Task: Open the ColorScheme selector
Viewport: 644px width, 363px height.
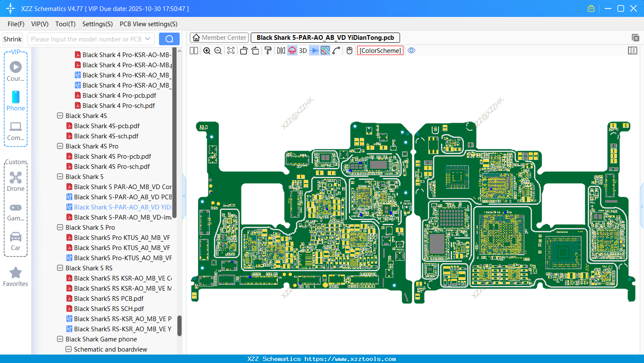Action: tap(380, 50)
